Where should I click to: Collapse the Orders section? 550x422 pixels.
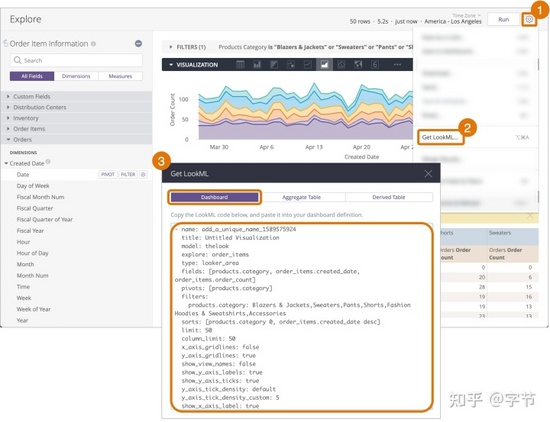pos(76,140)
